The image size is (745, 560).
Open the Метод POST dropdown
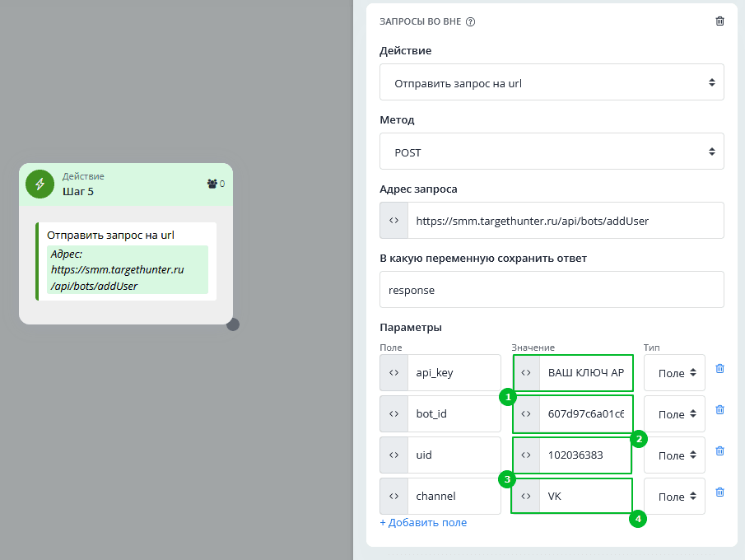point(552,152)
